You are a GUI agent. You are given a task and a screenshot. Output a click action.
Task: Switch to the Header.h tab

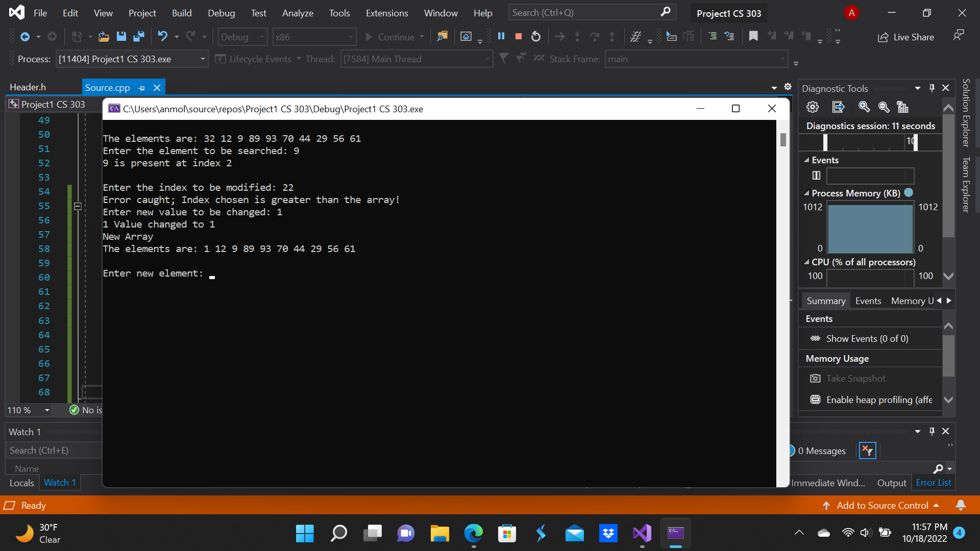click(x=28, y=87)
